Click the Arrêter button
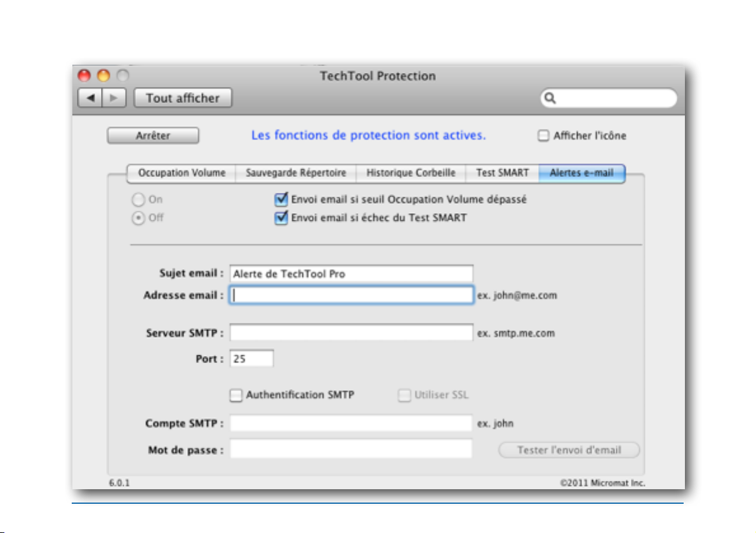Image resolution: width=756 pixels, height=533 pixels. point(153,135)
